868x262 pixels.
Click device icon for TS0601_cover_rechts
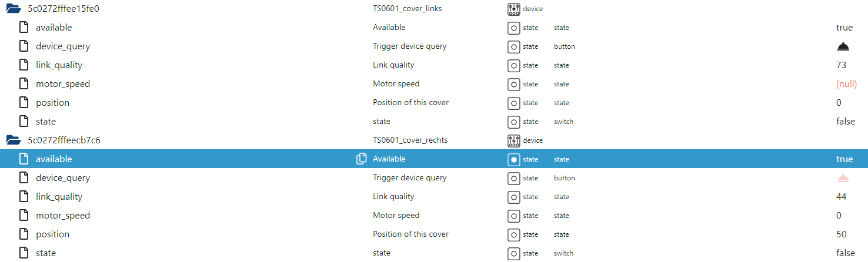514,140
